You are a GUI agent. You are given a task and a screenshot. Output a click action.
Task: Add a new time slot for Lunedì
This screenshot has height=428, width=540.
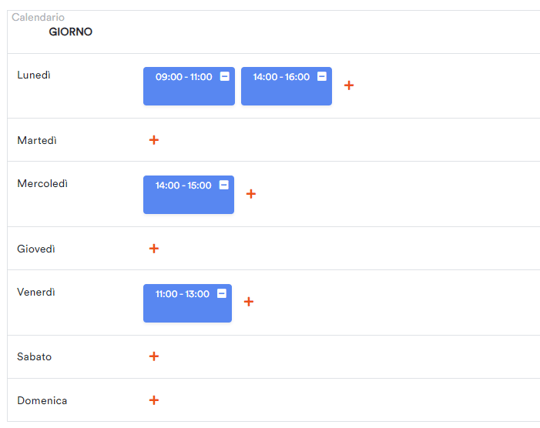point(349,85)
